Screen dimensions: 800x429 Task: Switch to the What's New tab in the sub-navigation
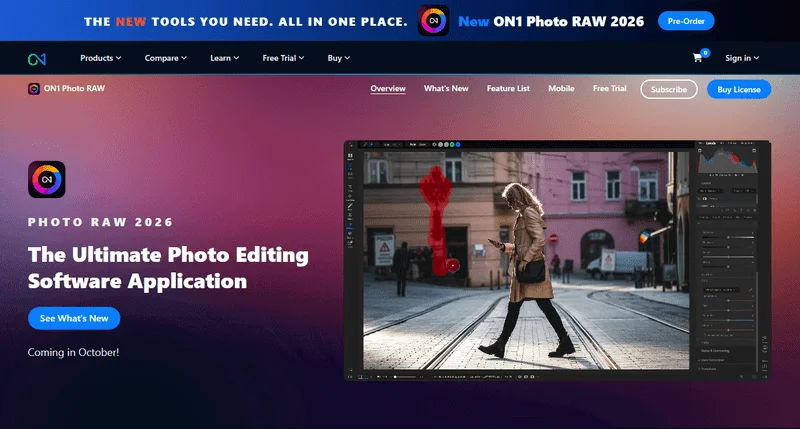(446, 89)
